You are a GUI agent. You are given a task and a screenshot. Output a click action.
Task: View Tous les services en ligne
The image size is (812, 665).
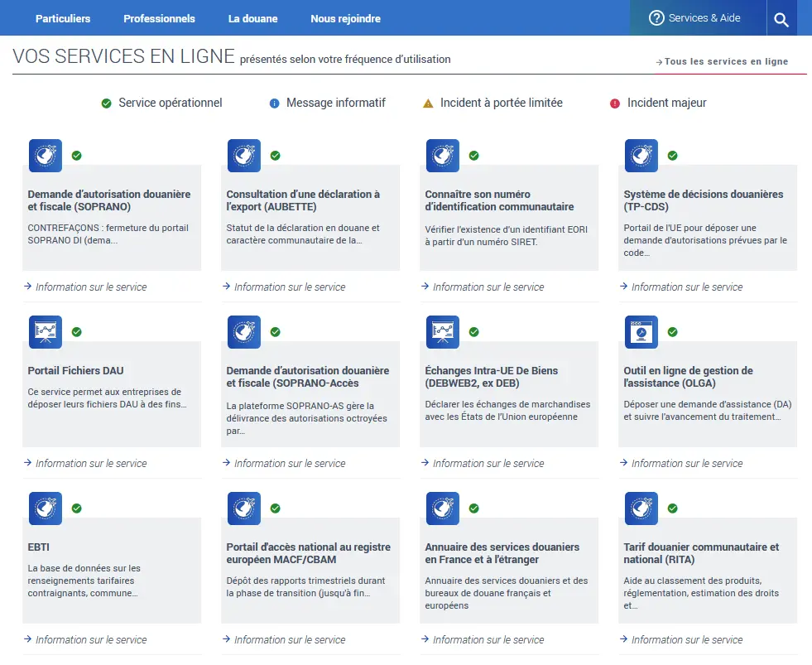click(x=725, y=62)
